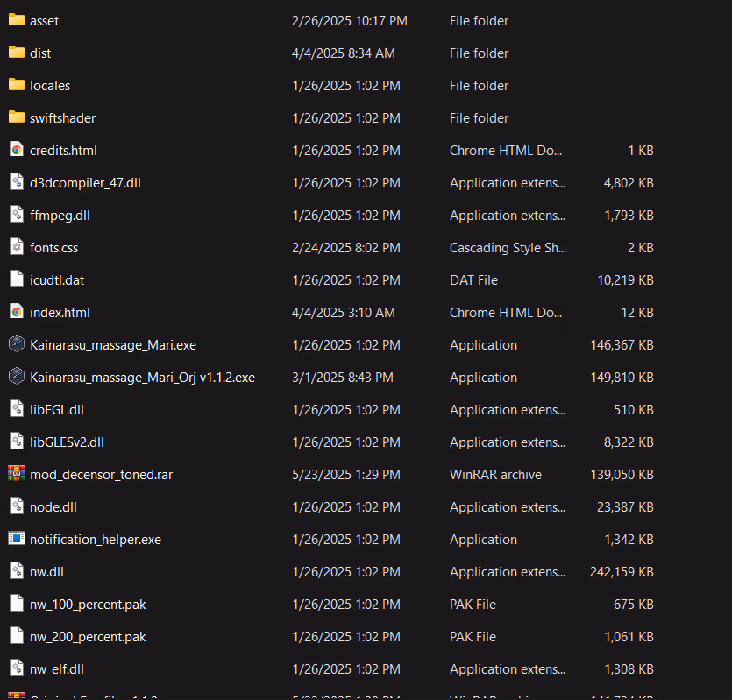Select the asset folder icon
The height and width of the screenshot is (700, 732).
tap(17, 20)
